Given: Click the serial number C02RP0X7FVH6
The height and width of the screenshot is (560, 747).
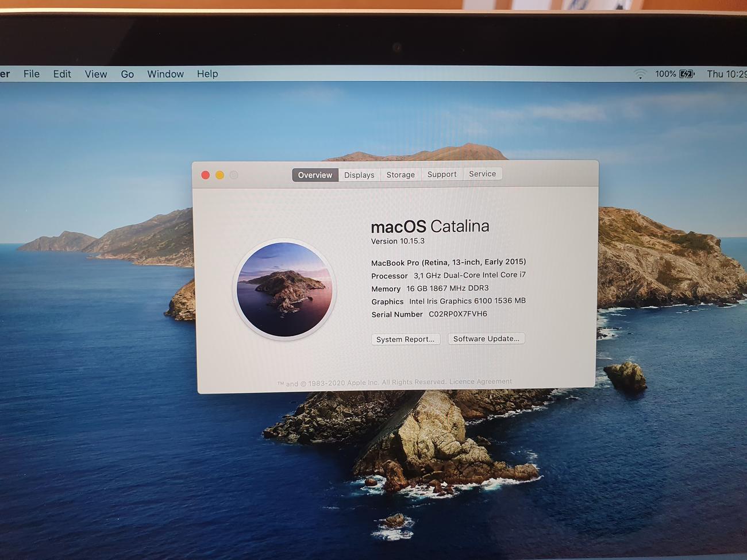Looking at the screenshot, I should [x=458, y=314].
